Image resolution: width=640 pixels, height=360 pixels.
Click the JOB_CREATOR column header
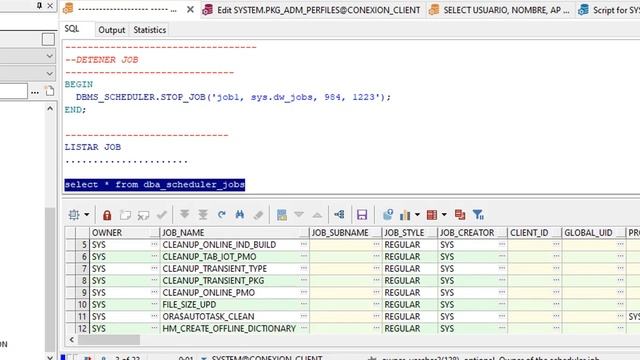point(473,233)
